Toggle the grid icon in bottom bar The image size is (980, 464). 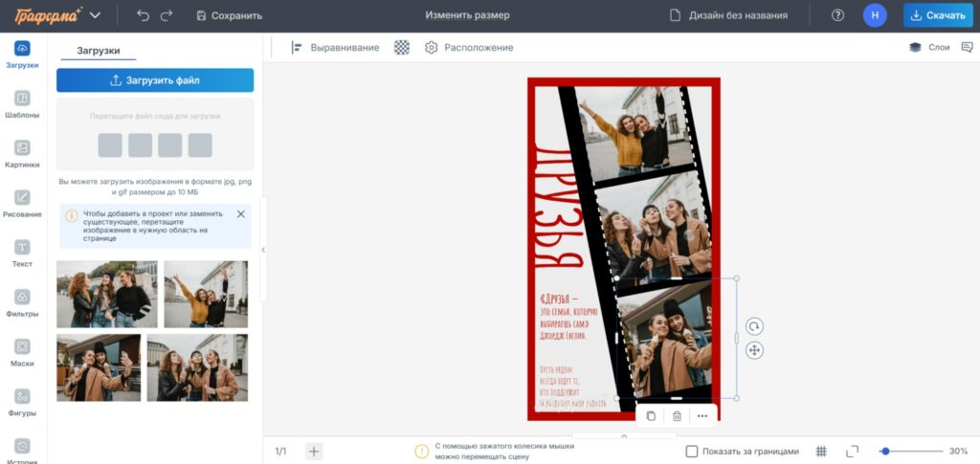(x=821, y=451)
